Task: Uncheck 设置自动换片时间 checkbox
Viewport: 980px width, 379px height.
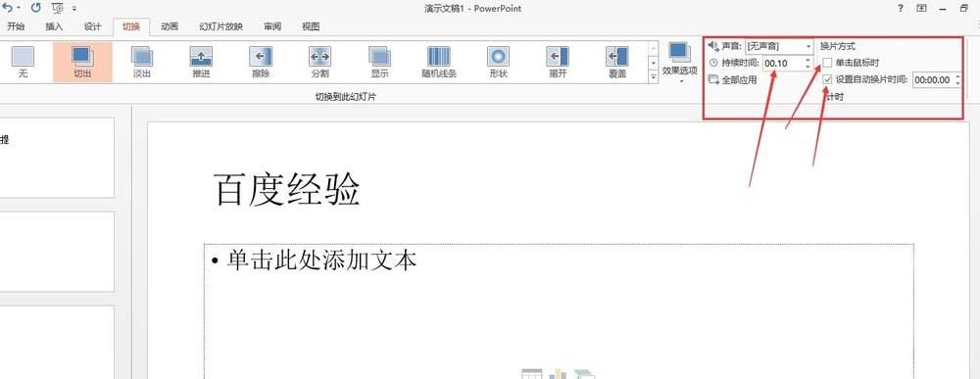Action: pos(827,79)
